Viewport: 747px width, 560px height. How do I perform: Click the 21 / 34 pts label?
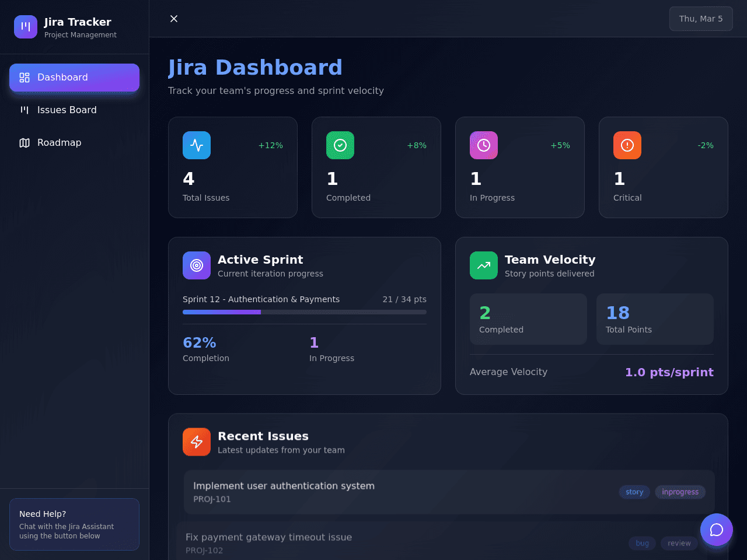pos(404,299)
